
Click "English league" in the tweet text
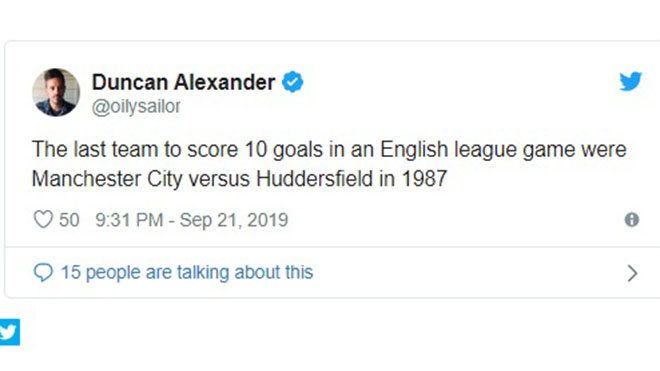[x=449, y=150]
